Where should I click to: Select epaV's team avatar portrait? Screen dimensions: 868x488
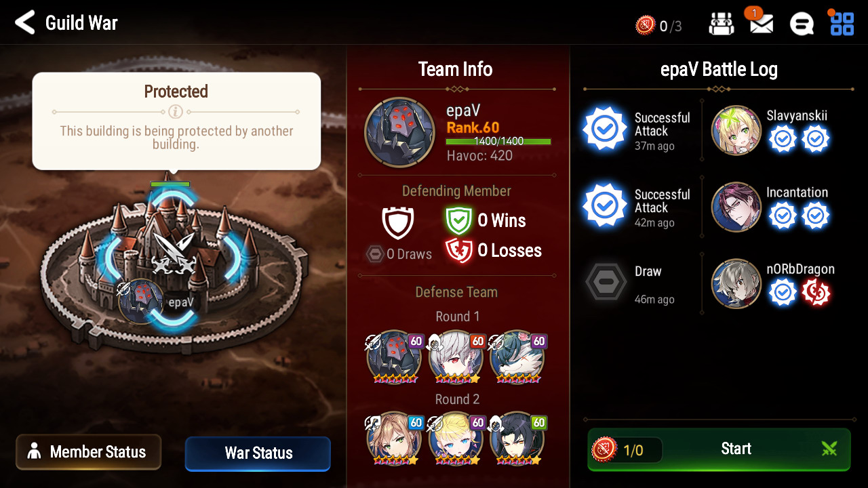(x=399, y=132)
